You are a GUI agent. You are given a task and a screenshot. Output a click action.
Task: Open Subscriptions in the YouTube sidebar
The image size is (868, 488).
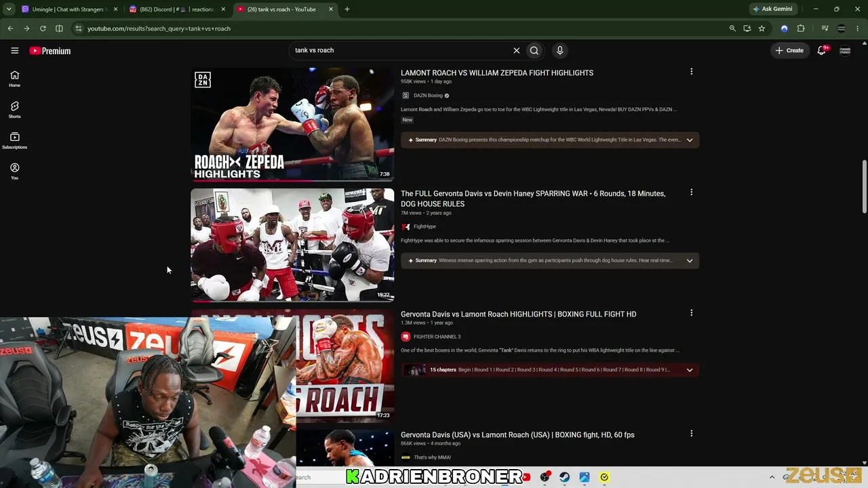14,140
